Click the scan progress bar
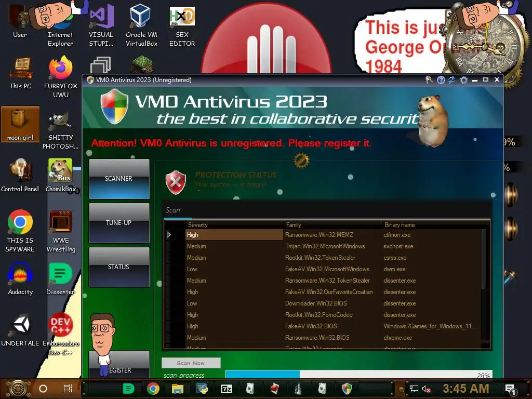Screen dimensions: 532x399 tap(358, 375)
